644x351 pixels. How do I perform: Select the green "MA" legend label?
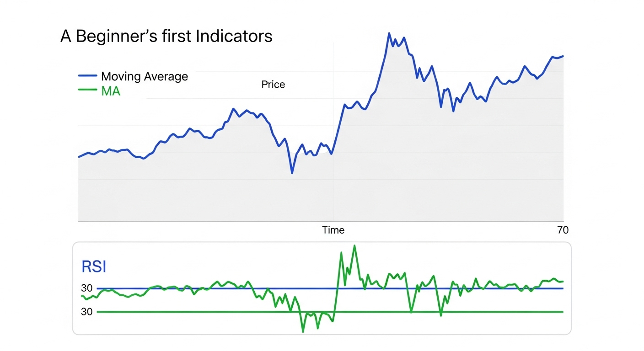pyautogui.click(x=111, y=91)
